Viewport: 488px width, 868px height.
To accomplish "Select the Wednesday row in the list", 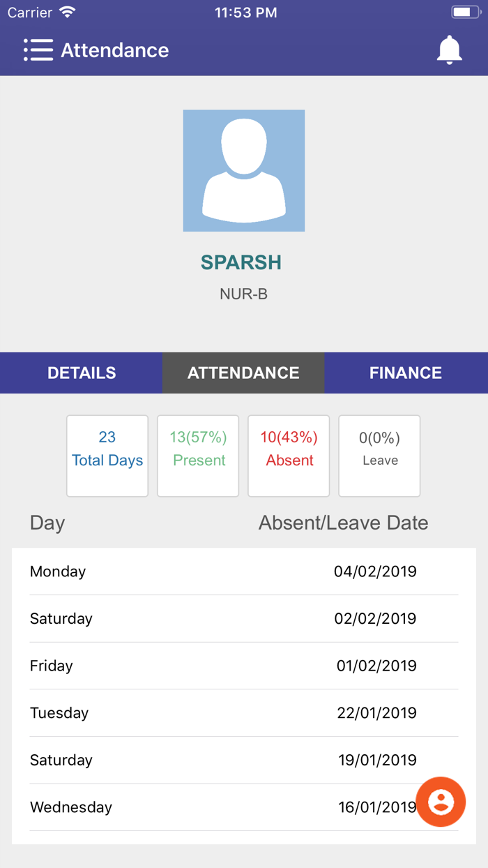I will 209,807.
